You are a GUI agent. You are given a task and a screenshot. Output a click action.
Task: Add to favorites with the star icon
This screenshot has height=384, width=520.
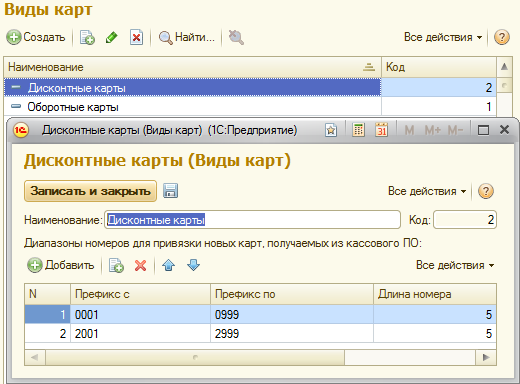click(331, 130)
